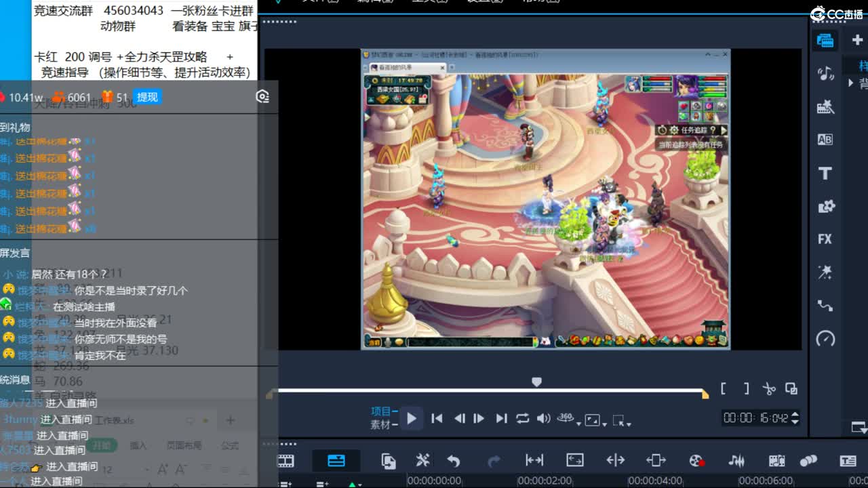
Task: Click the chat message 居然还有18个?
Action: (69, 274)
